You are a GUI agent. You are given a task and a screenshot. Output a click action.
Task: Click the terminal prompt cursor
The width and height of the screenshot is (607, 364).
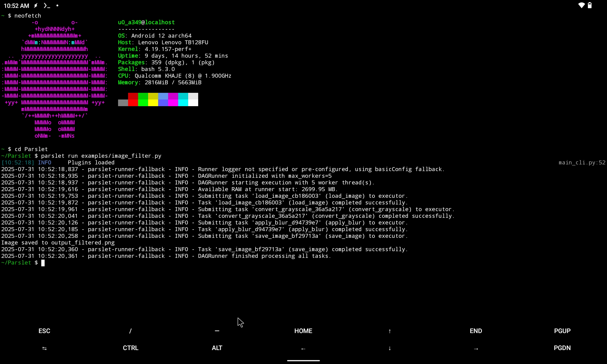[43, 263]
